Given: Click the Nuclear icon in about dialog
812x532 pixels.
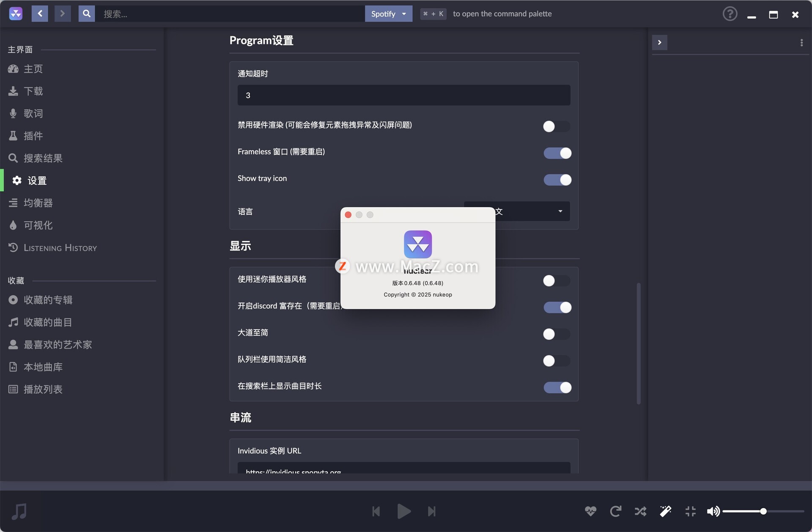Looking at the screenshot, I should pyautogui.click(x=418, y=244).
